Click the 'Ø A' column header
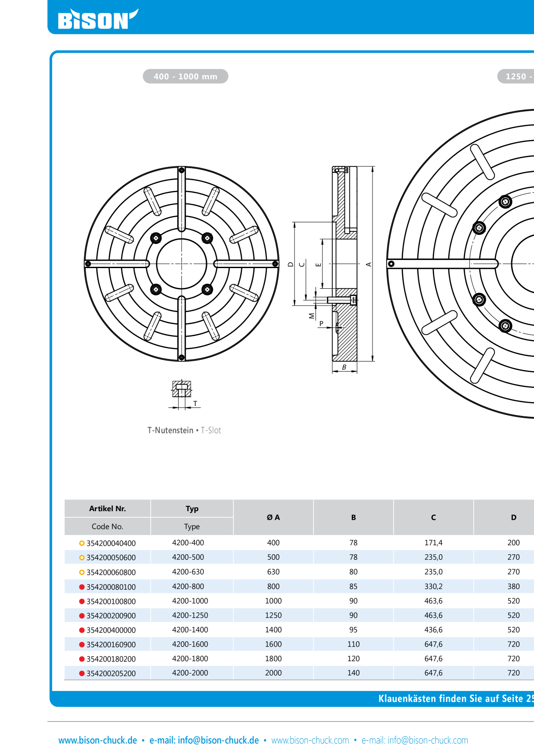Screen dimensions: 534x756 click(x=273, y=517)
